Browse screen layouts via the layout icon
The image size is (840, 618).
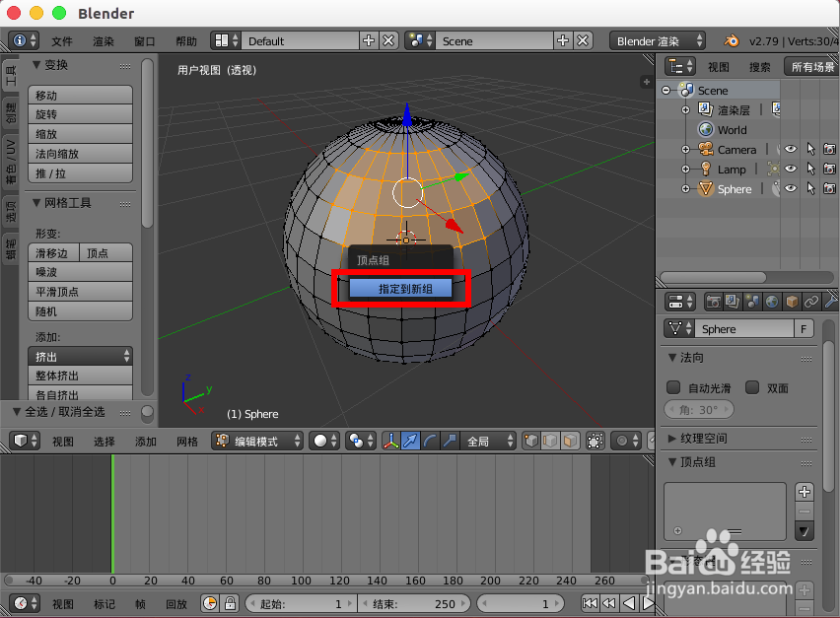click(226, 40)
